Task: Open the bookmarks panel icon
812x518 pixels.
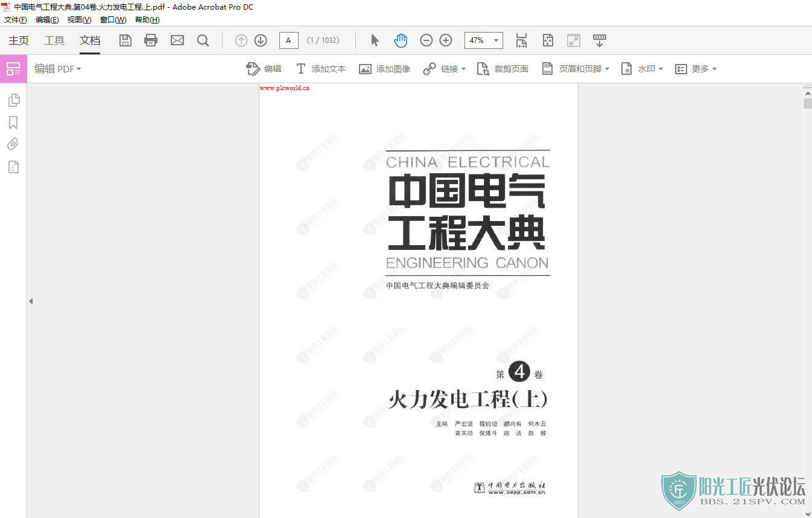Action: (x=13, y=123)
